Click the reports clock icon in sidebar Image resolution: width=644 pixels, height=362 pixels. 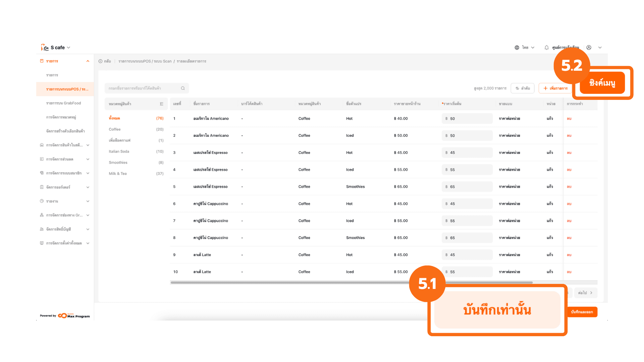(42, 201)
